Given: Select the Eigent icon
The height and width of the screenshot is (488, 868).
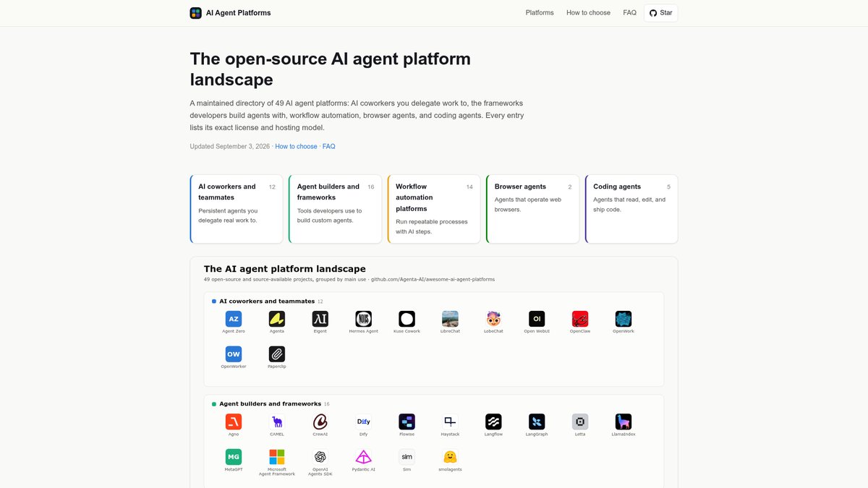Looking at the screenshot, I should coord(320,319).
